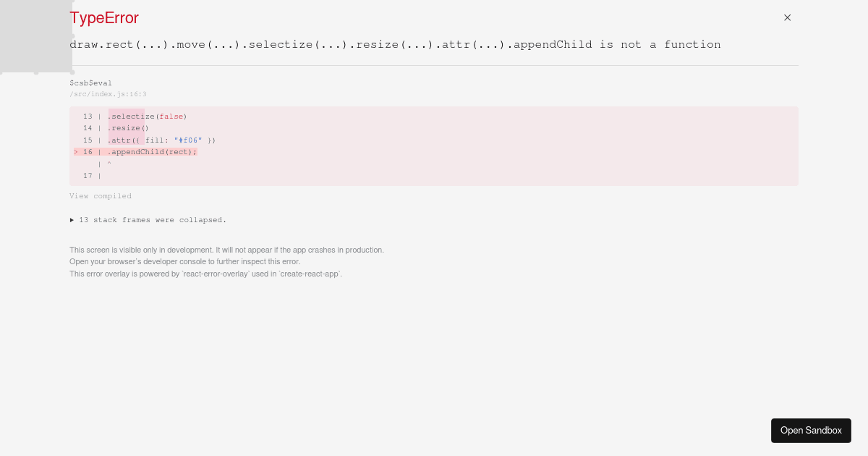The width and height of the screenshot is (868, 456).
Task: Select the false keyword on line 13
Action: [x=171, y=117]
